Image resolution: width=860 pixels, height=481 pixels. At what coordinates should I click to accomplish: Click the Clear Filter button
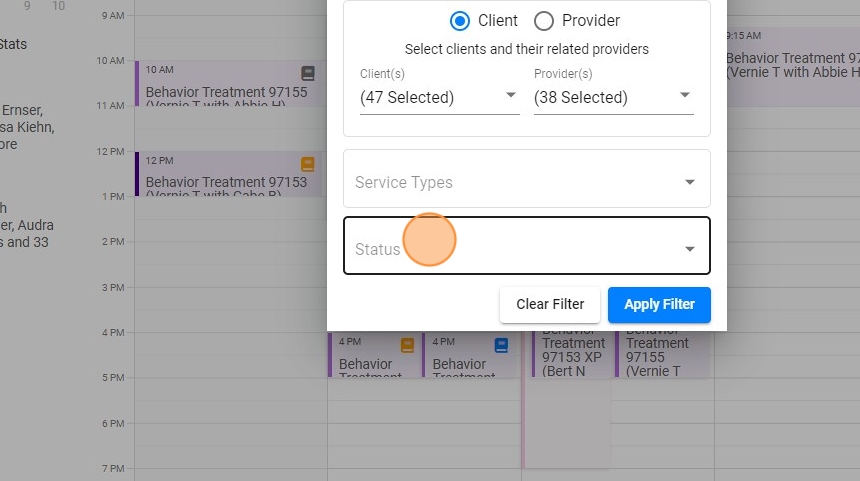(x=550, y=304)
